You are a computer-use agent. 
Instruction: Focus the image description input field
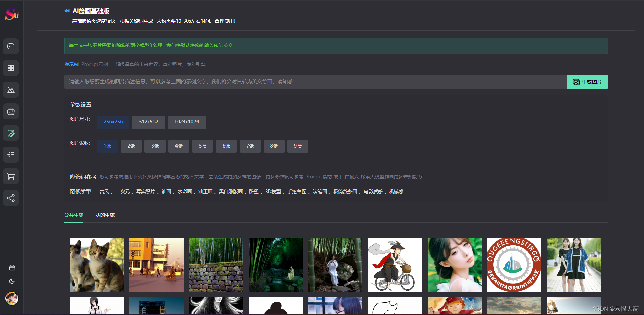(x=315, y=82)
